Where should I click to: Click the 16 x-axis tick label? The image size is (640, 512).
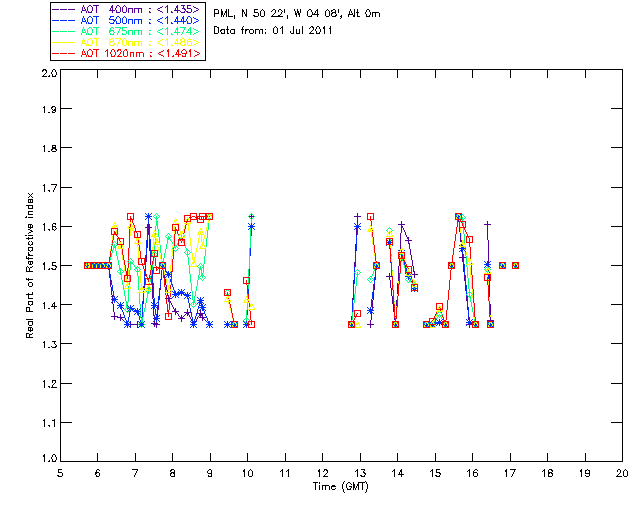473,473
